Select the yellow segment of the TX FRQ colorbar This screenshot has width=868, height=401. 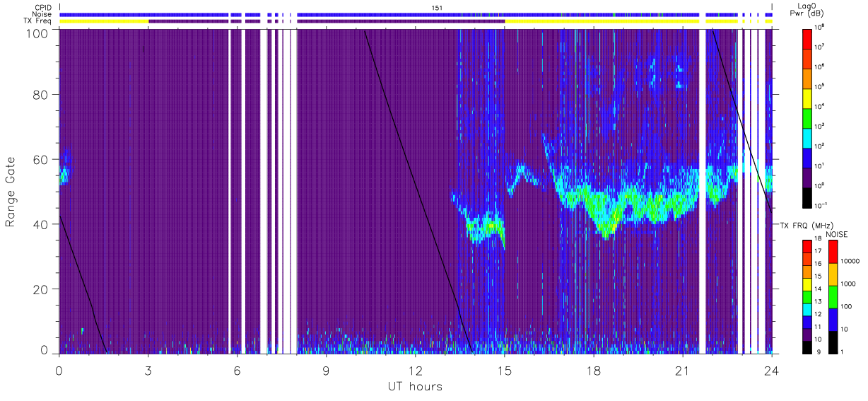808,284
